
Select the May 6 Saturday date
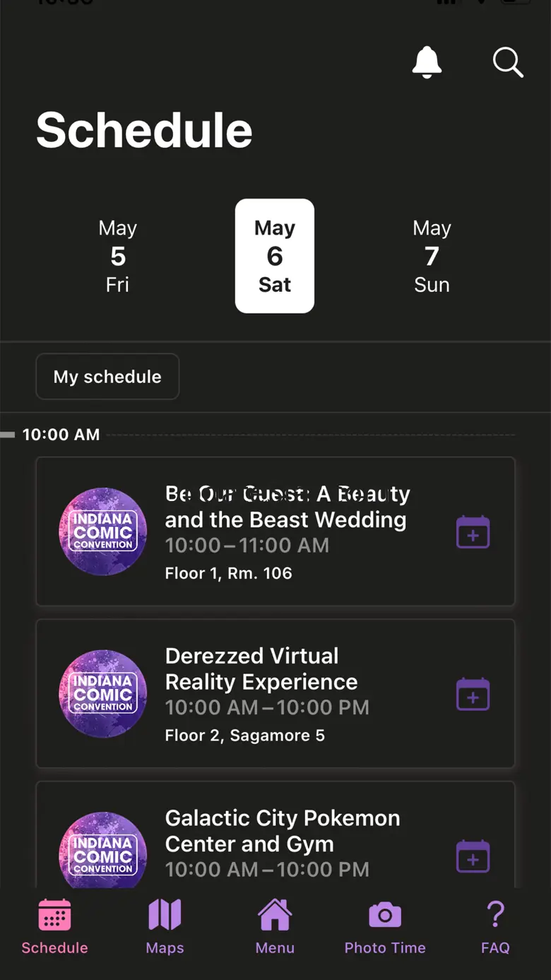275,256
